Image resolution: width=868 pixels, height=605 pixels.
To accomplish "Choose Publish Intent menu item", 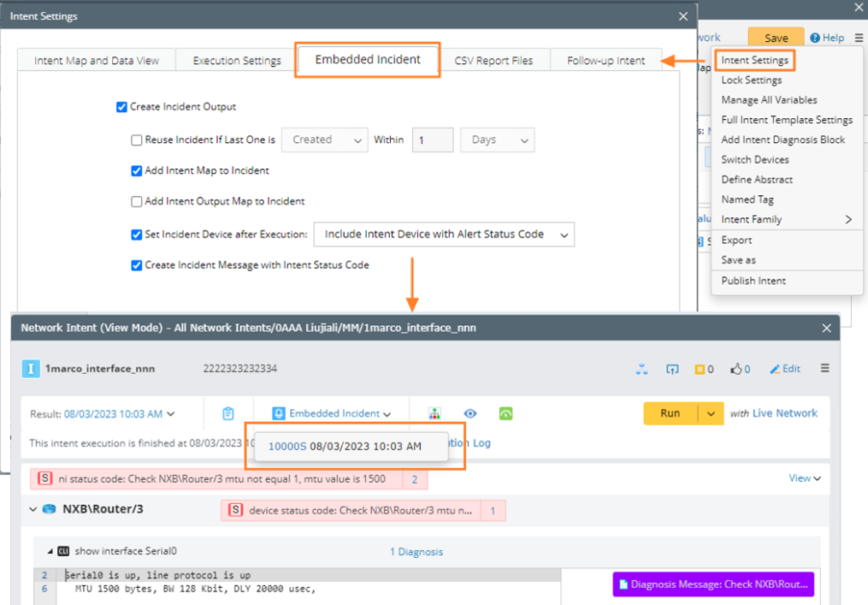I will coord(753,281).
